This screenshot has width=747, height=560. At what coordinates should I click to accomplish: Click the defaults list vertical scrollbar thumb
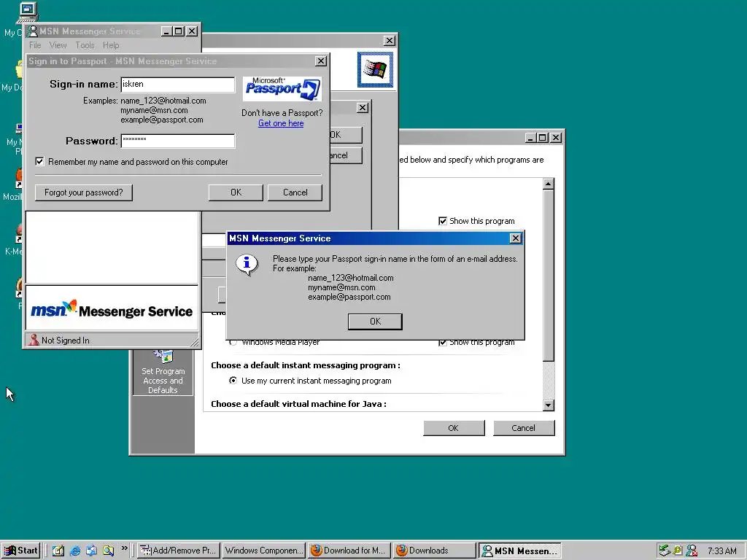[549, 275]
